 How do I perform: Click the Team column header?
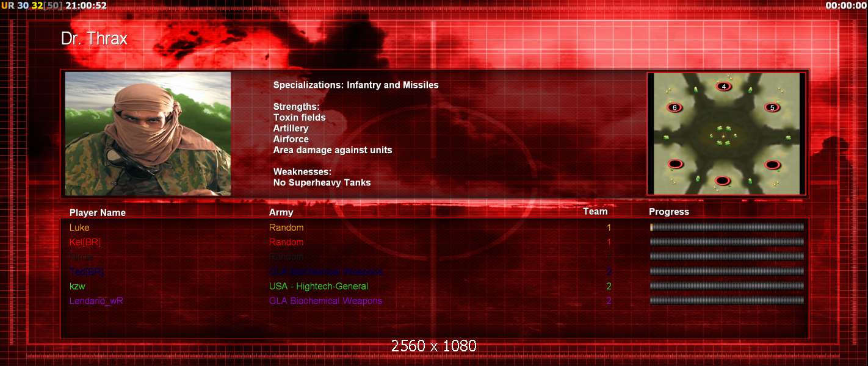(595, 211)
